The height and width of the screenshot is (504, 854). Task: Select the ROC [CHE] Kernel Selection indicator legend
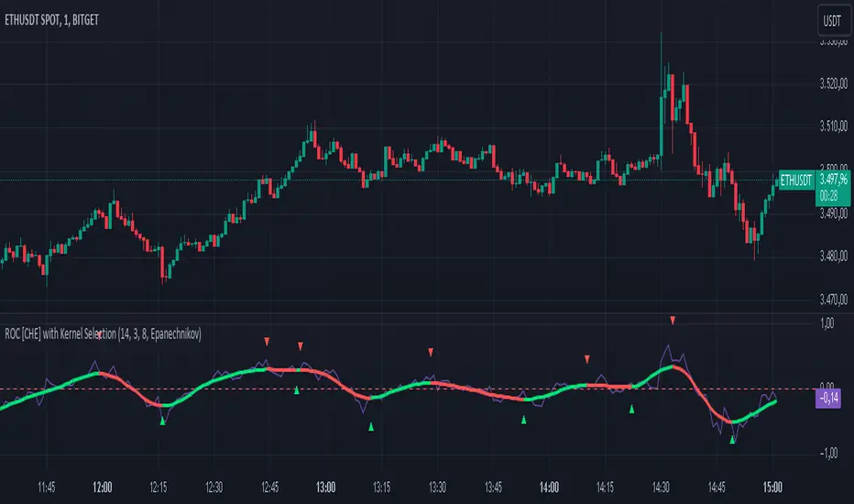[103, 334]
